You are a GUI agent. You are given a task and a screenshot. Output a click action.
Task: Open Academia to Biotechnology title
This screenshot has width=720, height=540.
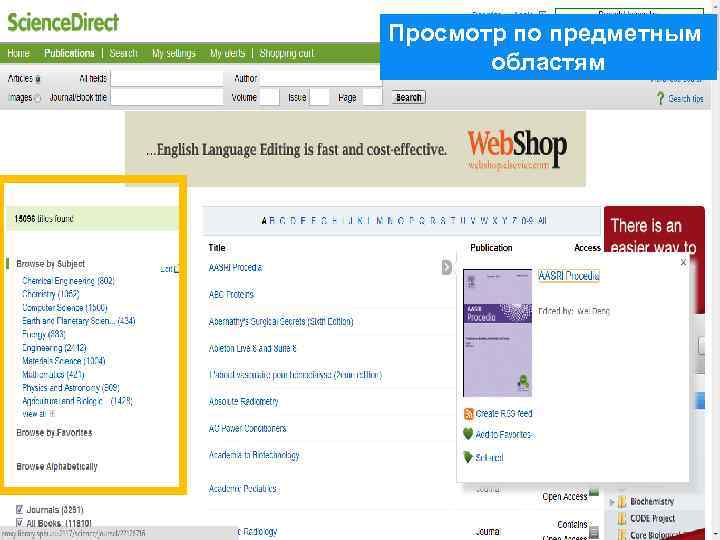tap(254, 455)
